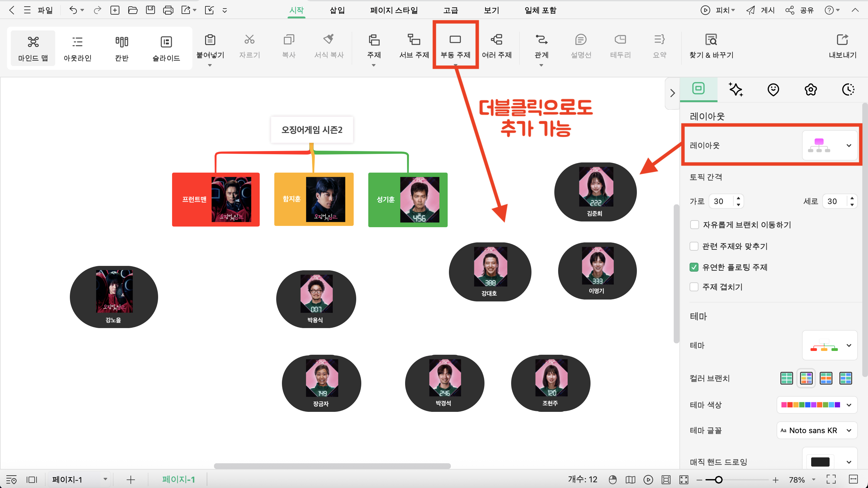Click the Paste (붙여넣기) icon
Image resolution: width=868 pixels, height=488 pixels.
click(210, 40)
